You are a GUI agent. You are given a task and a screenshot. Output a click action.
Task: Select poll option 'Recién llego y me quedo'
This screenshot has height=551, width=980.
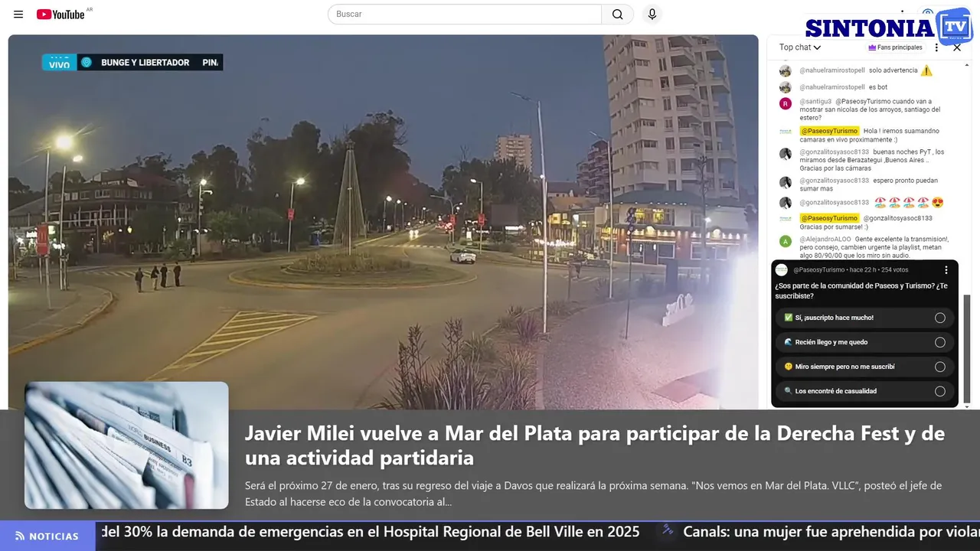click(865, 342)
